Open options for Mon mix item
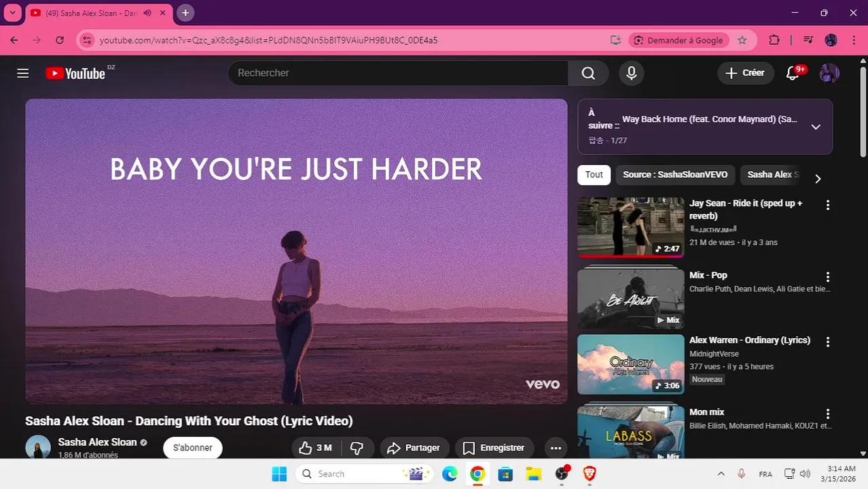This screenshot has width=868, height=489. (x=827, y=414)
